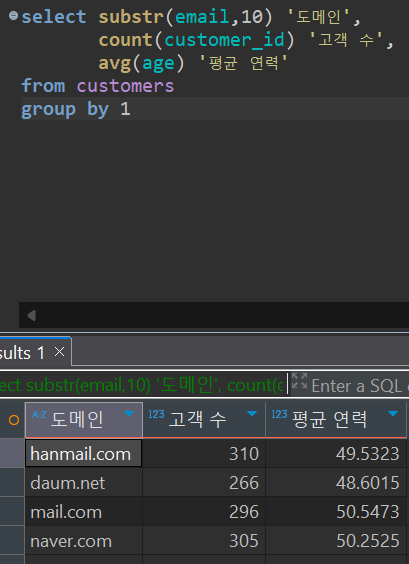Select the 49.5323 average cell

[336, 454]
